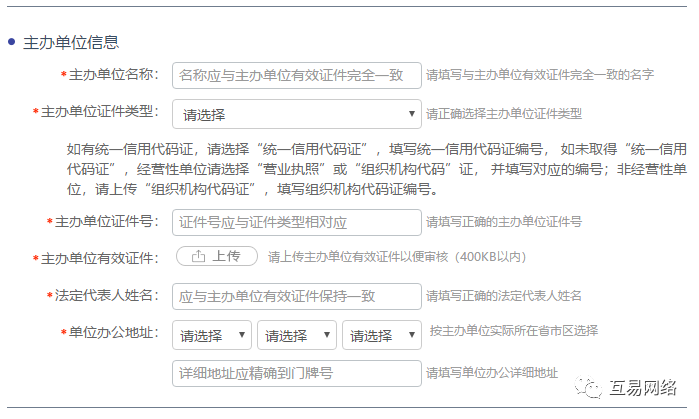Image resolution: width=699 pixels, height=419 pixels.
Task: Click the 主办单位信息 section heading
Action: 71,42
